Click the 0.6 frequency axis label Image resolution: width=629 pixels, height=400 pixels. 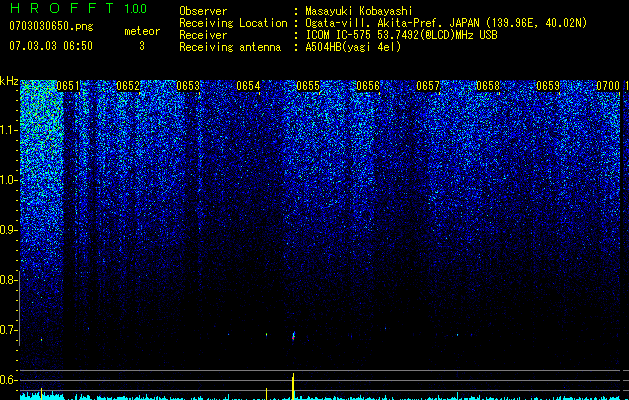click(8, 380)
